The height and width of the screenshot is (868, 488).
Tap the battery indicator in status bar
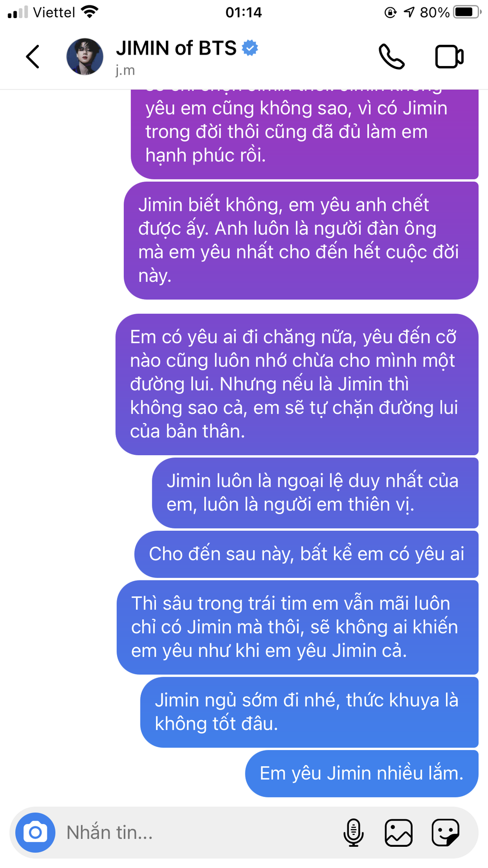(x=467, y=12)
